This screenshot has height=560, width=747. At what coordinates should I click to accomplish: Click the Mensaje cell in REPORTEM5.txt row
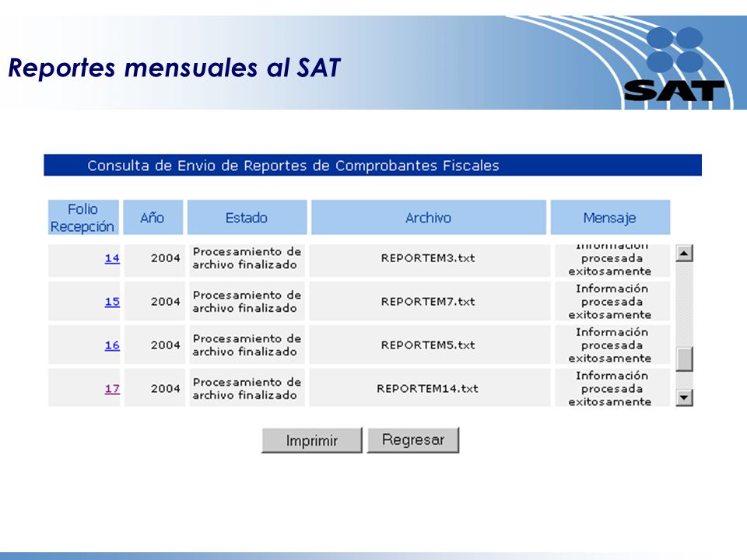pos(612,345)
